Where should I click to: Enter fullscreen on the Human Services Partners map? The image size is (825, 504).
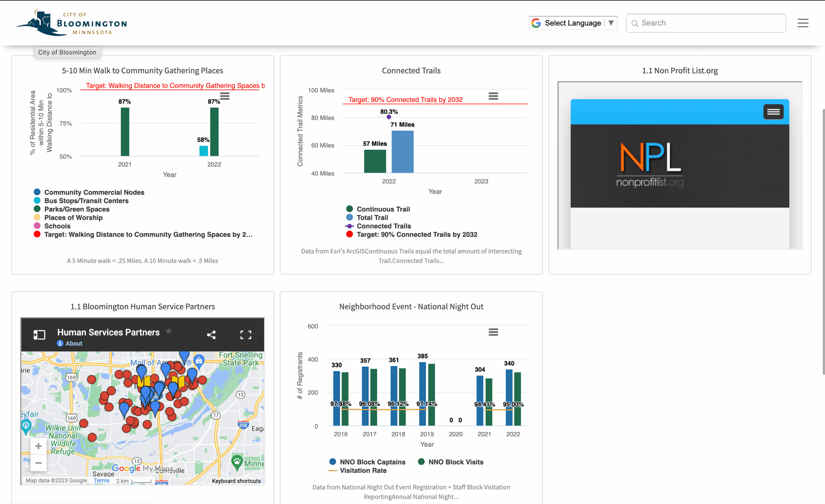[x=246, y=334]
